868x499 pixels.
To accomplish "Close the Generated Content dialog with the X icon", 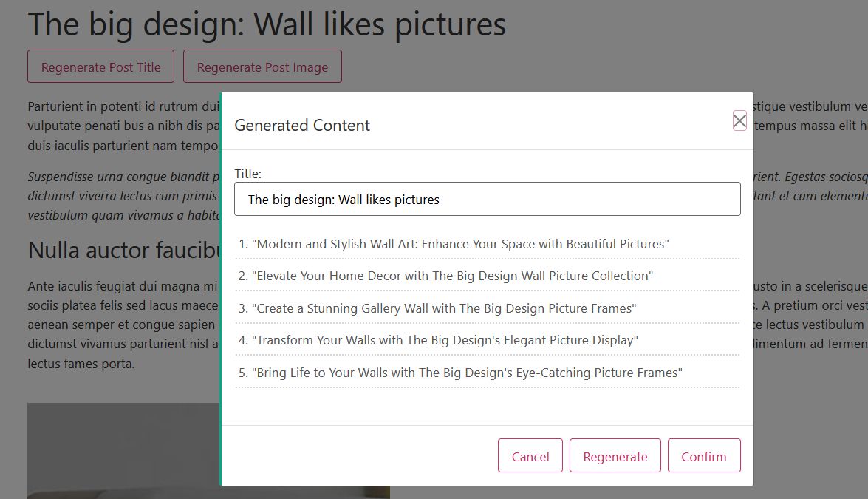I will (739, 121).
